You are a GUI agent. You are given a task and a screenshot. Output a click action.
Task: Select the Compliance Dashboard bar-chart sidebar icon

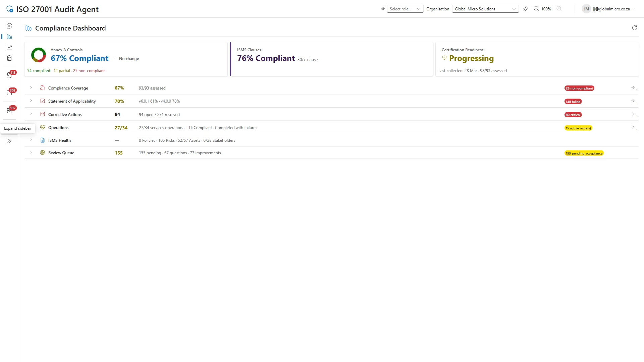click(9, 37)
